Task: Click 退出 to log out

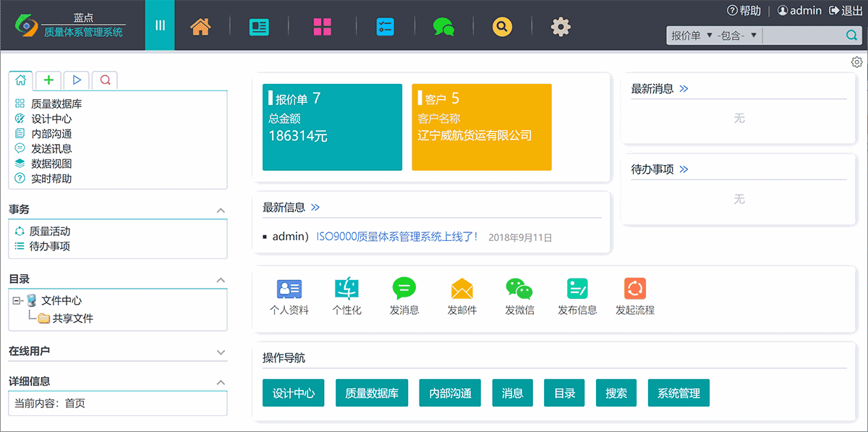Action: (854, 9)
